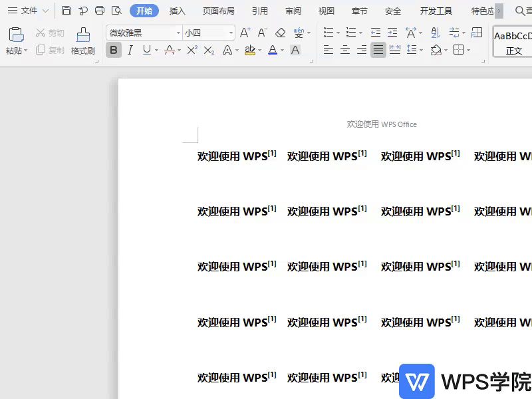Toggle italic formatting
Screen dimensions: 532x399
(130, 50)
